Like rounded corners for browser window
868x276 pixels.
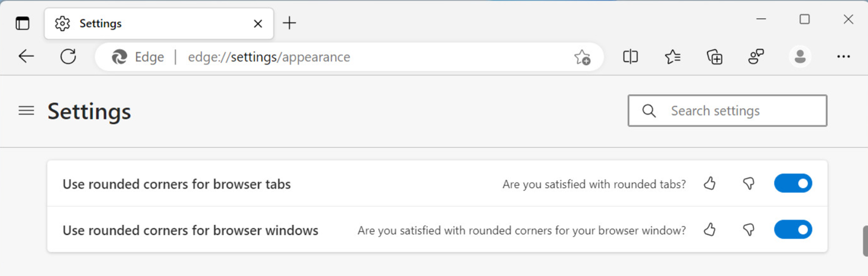point(709,230)
